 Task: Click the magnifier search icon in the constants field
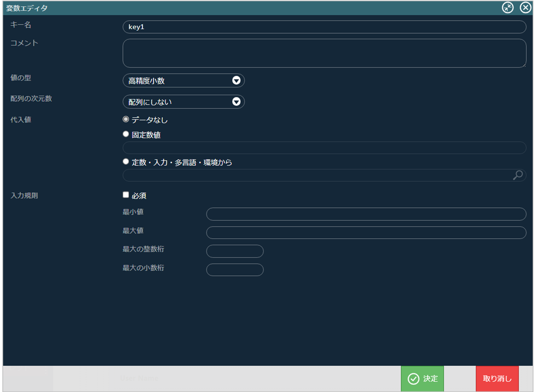[x=518, y=175]
